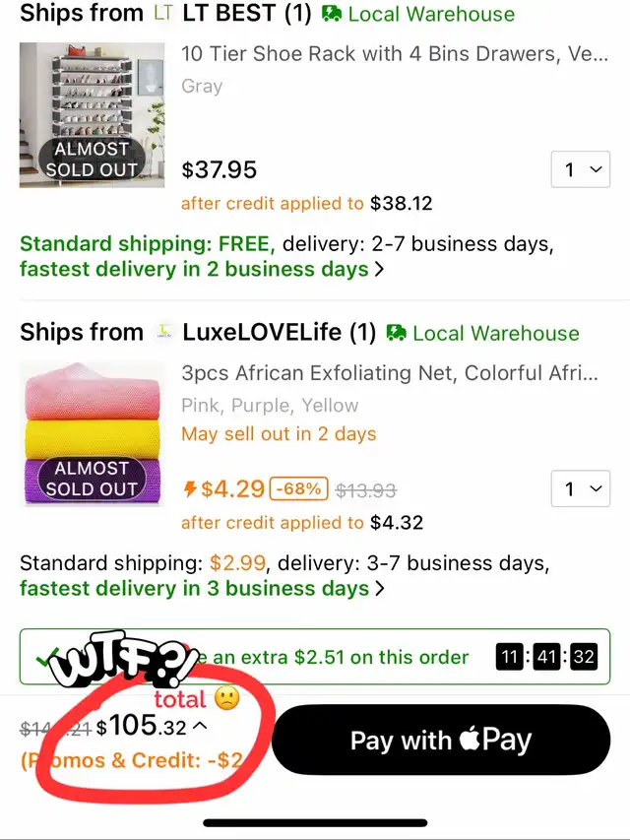Tap the Apple logo in the pay button
This screenshot has height=840, width=630.
pyautogui.click(x=470, y=739)
